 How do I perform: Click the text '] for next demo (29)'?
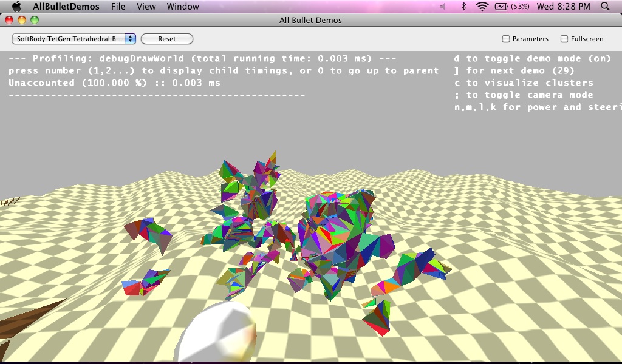514,71
